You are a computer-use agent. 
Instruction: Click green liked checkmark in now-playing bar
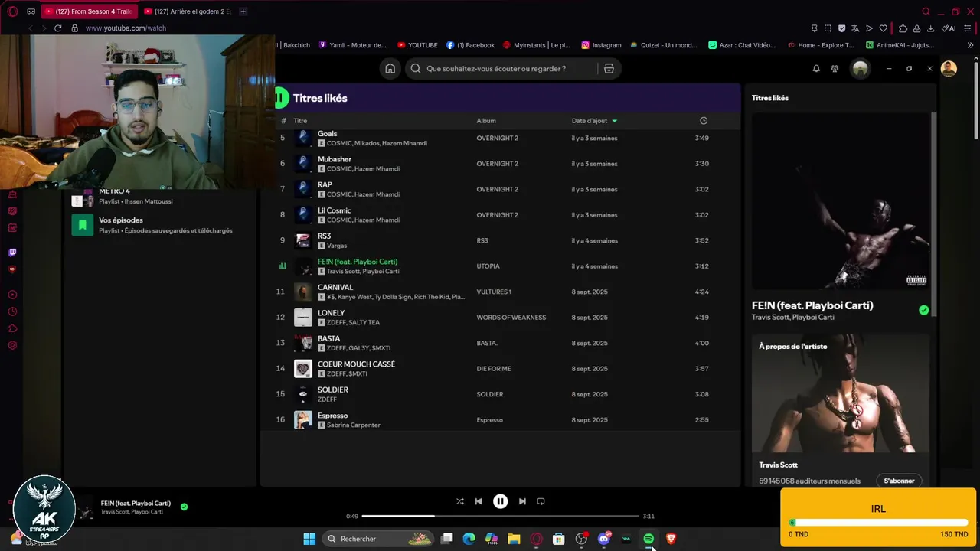click(184, 507)
